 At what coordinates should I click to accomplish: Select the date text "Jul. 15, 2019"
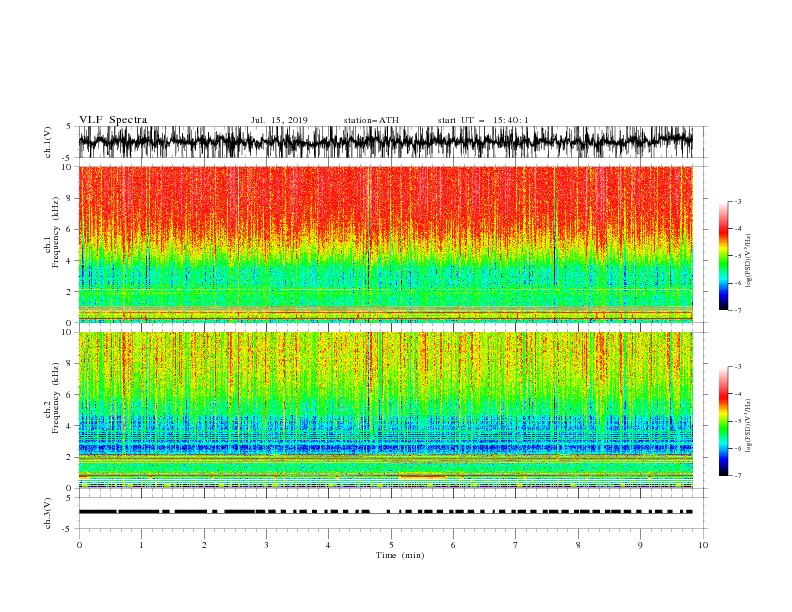click(279, 120)
